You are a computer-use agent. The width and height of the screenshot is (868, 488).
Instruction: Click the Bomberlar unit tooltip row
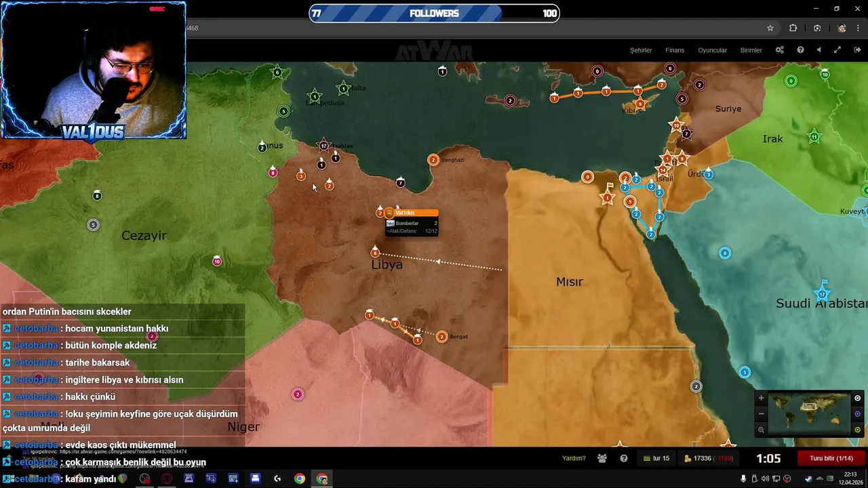(412, 223)
